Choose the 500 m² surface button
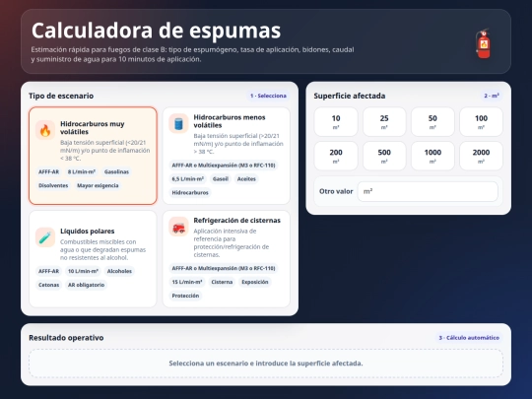This screenshot has height=399, width=532. 384,156
